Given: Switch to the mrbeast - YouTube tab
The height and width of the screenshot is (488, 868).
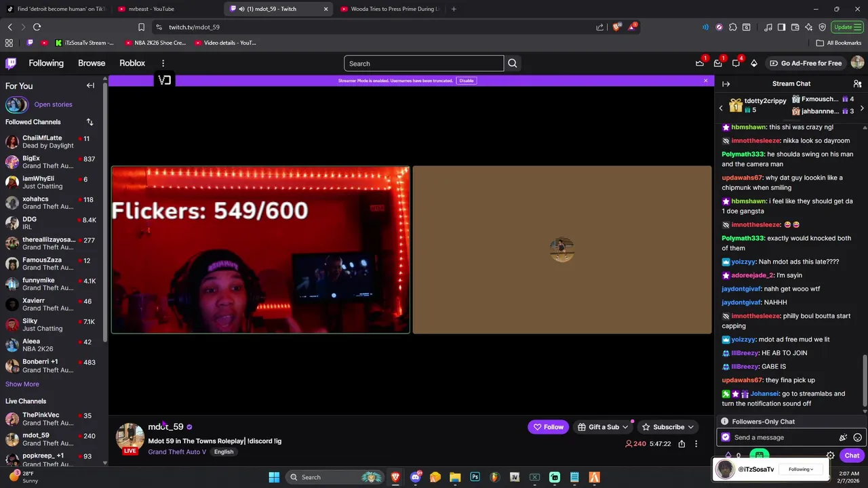Looking at the screenshot, I should (167, 9).
